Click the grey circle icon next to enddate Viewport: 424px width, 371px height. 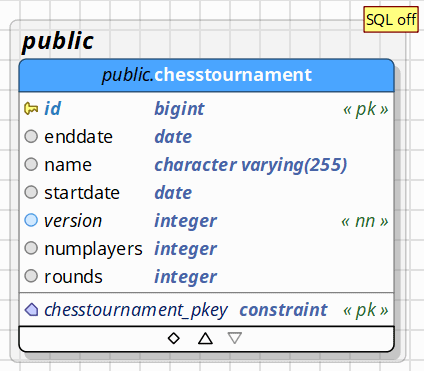(x=31, y=136)
